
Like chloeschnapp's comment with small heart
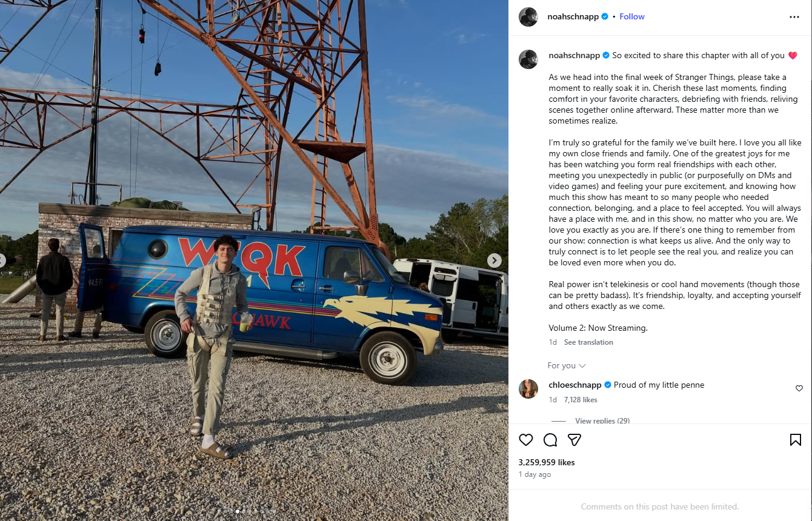[x=799, y=388]
